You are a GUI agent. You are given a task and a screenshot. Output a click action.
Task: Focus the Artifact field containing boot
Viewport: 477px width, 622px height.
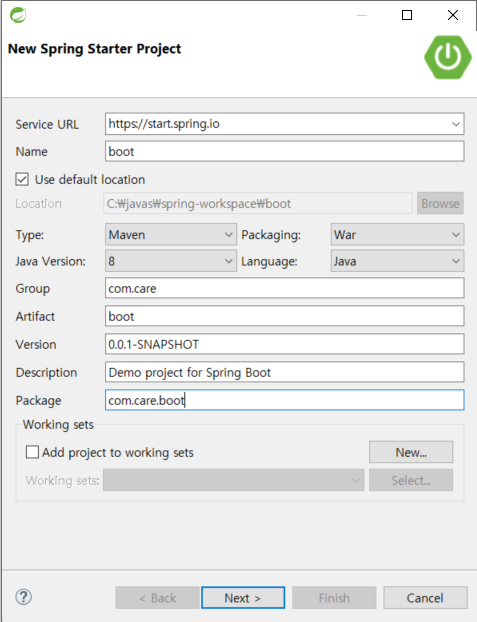coord(285,316)
